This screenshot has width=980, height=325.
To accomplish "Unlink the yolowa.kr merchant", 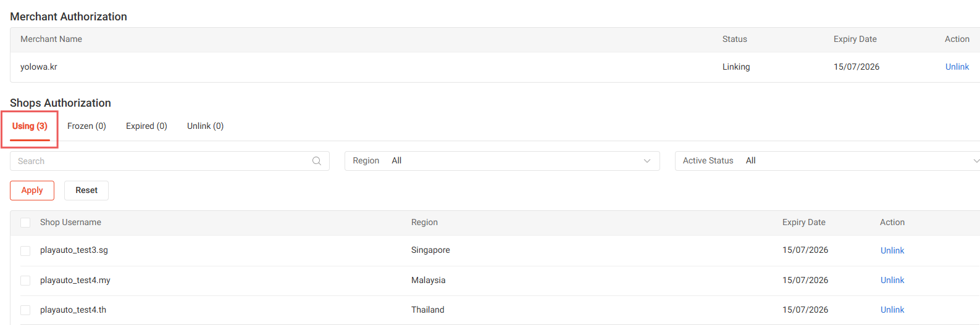I will 957,67.
